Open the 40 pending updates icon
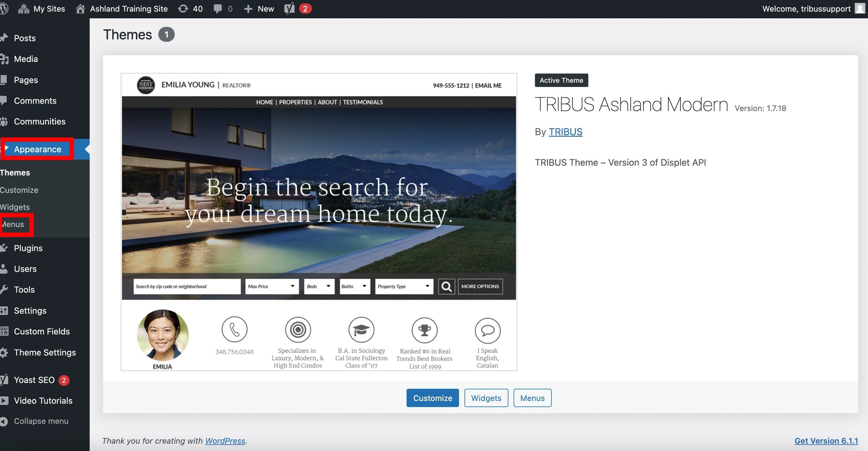 pyautogui.click(x=183, y=9)
